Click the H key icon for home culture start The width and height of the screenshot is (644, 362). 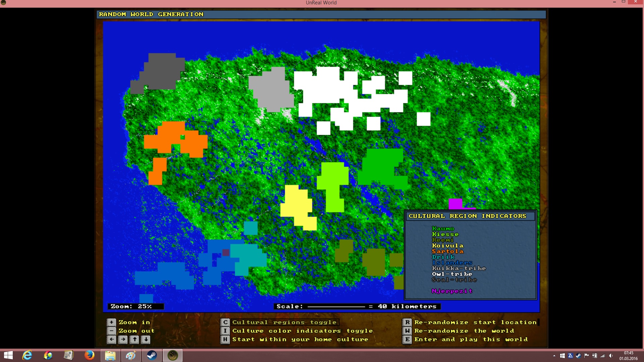coord(225,340)
